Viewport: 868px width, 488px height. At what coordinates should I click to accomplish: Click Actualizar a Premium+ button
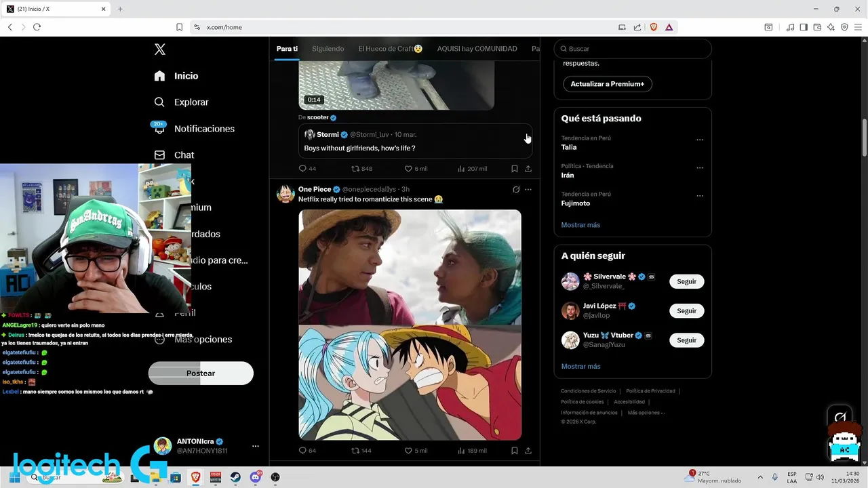pos(608,84)
